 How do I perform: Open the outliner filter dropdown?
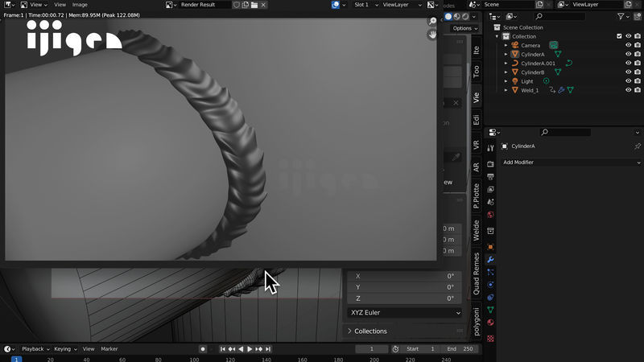(x=623, y=16)
